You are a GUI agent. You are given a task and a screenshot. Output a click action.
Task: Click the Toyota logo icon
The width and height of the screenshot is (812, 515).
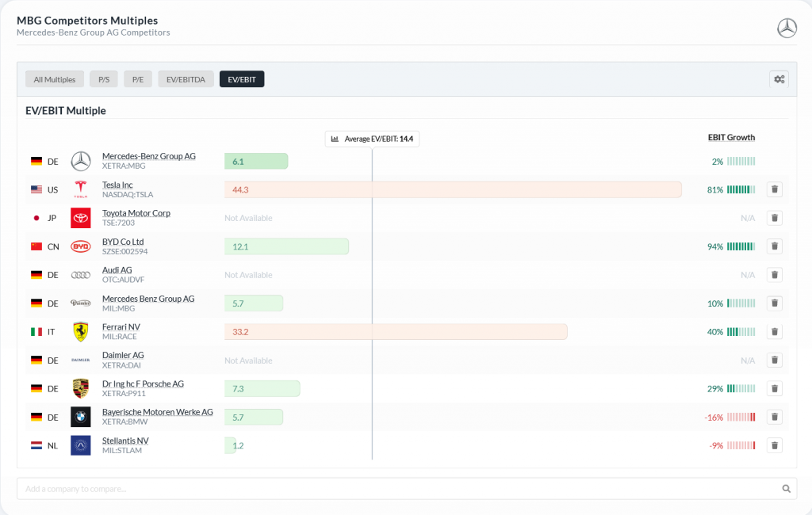click(x=81, y=218)
